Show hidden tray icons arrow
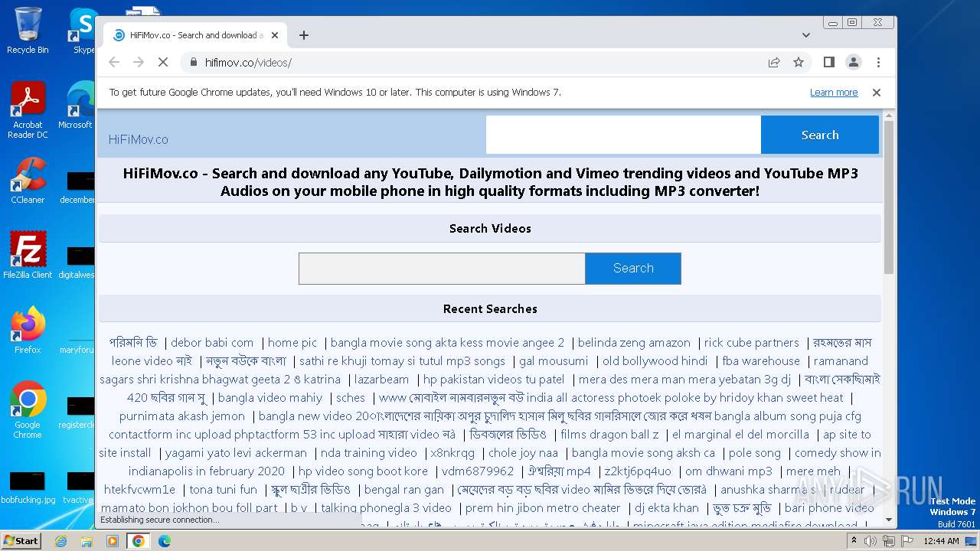This screenshot has width=980, height=551. coord(854,541)
